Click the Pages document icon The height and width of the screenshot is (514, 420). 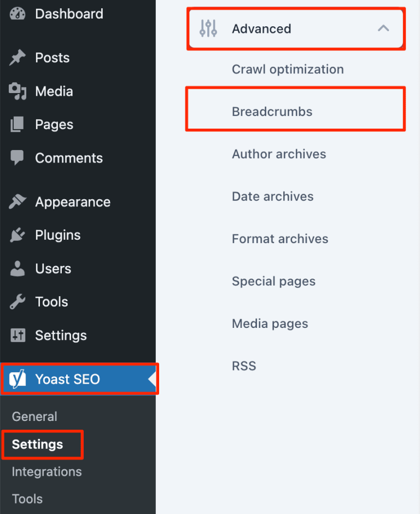(17, 124)
